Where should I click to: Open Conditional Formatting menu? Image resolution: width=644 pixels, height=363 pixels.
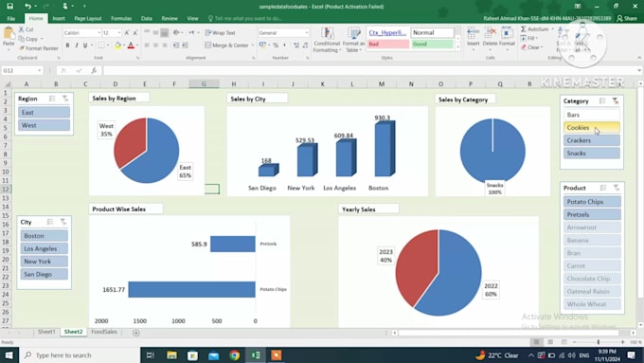(x=327, y=41)
